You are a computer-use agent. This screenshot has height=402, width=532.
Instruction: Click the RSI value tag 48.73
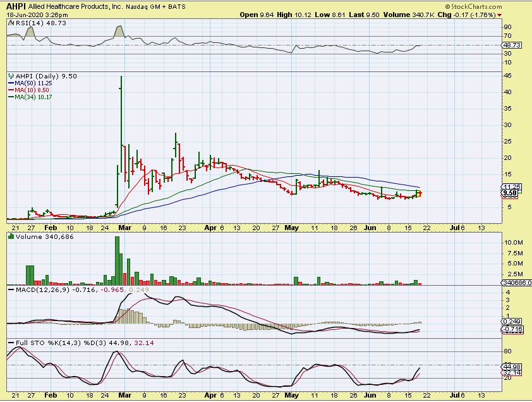pos(512,45)
